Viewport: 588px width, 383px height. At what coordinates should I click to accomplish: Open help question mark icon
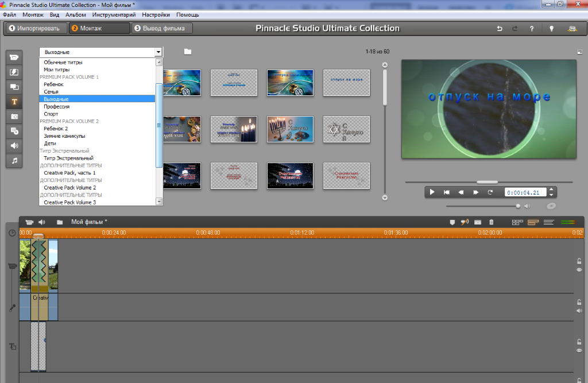coord(532,29)
